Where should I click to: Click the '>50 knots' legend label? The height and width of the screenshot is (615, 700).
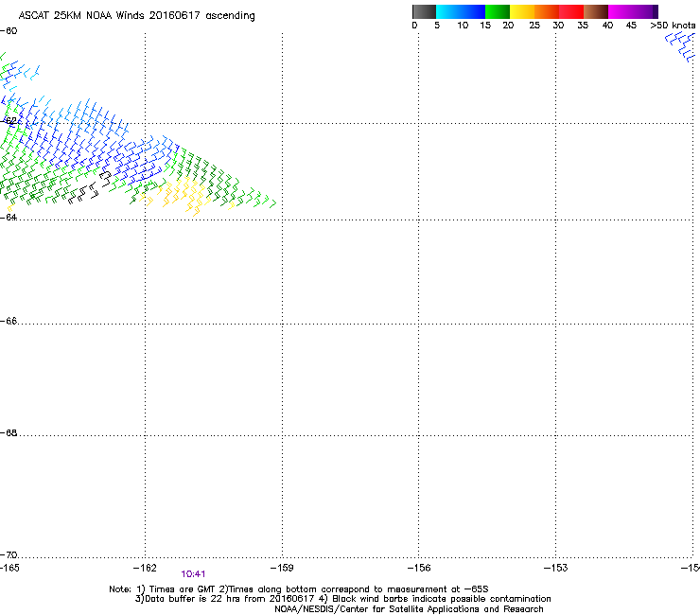click(x=673, y=26)
